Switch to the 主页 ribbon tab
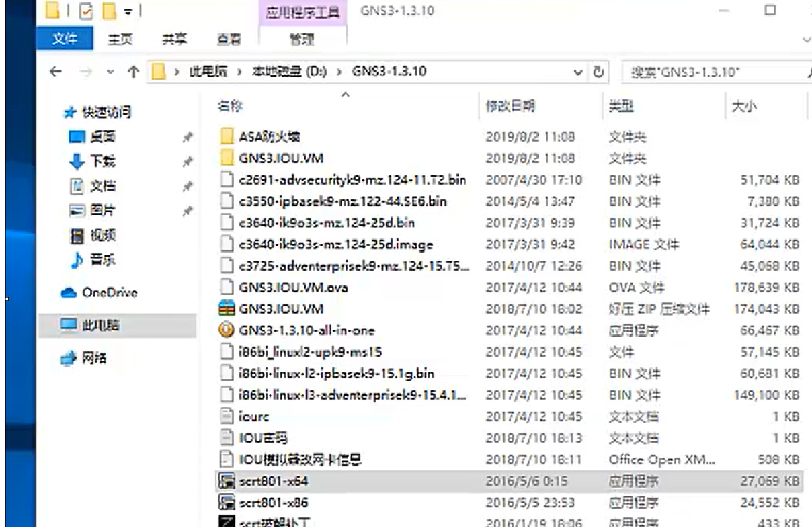This screenshot has height=527, width=812. pos(120,39)
